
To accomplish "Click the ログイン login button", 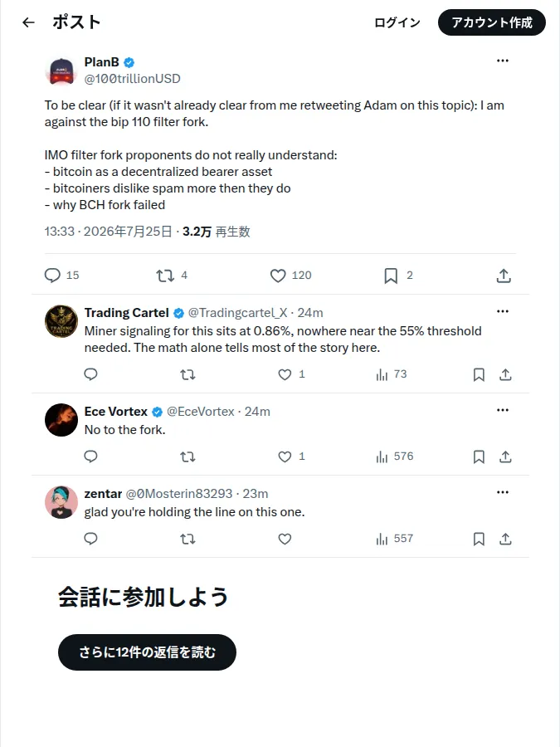I will (397, 22).
